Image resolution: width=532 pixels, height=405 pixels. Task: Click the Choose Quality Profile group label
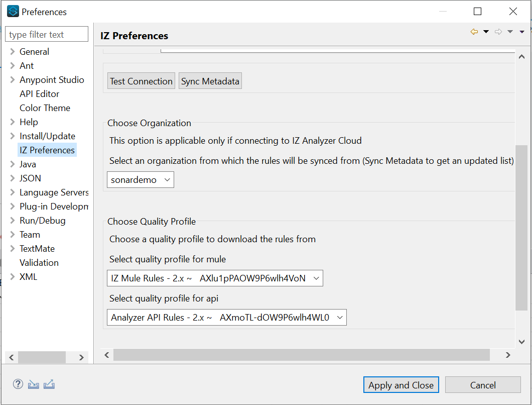(x=152, y=222)
